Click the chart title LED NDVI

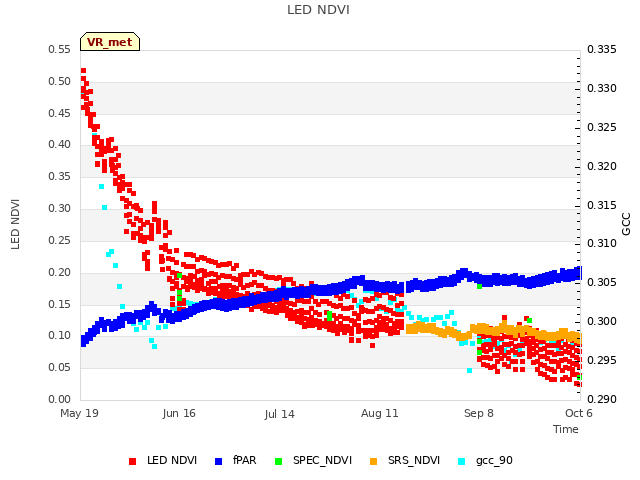318,10
